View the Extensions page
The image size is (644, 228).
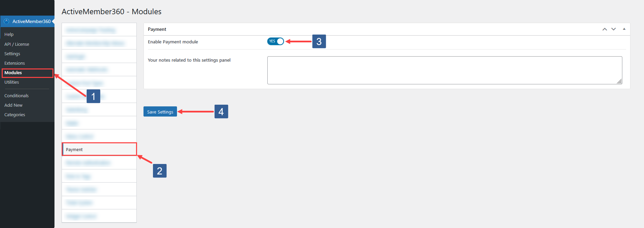tap(15, 63)
